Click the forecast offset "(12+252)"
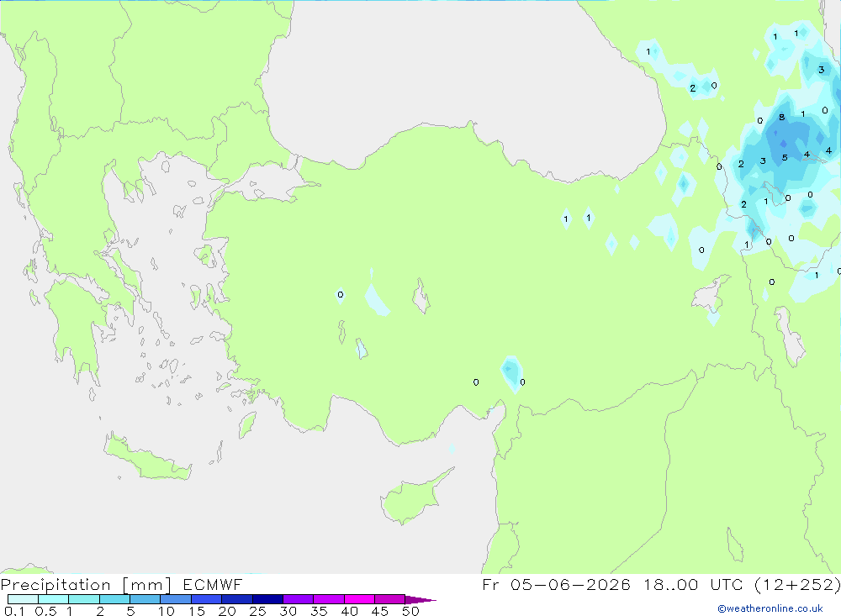Image resolution: width=841 pixels, height=616 pixels. (x=797, y=584)
